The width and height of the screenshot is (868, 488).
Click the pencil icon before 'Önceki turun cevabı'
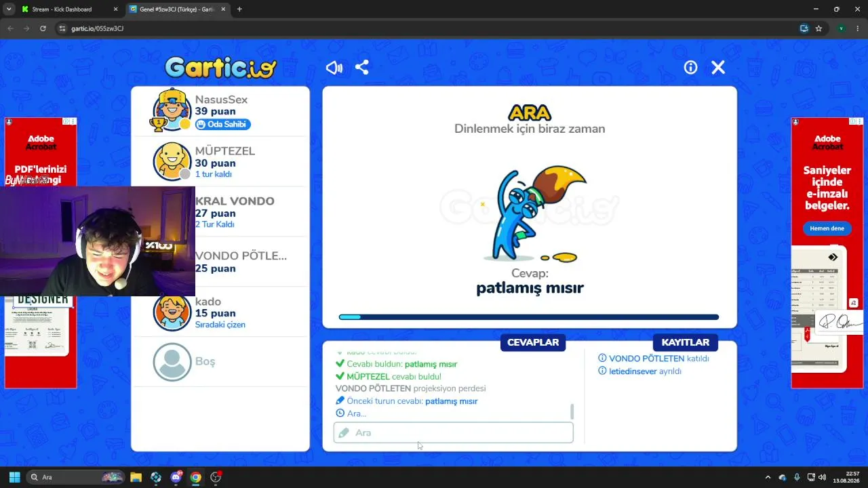(340, 401)
